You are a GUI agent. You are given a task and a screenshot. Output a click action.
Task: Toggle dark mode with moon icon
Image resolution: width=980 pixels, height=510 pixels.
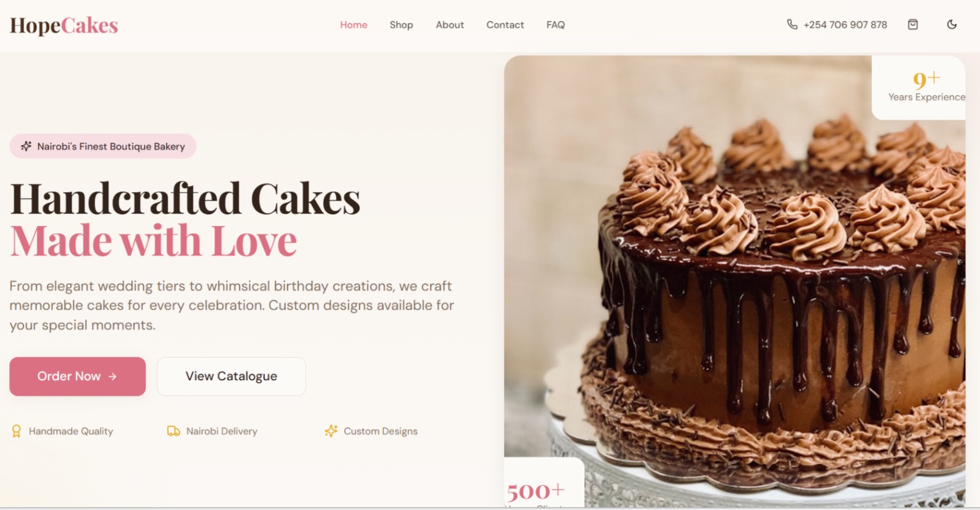pos(952,24)
